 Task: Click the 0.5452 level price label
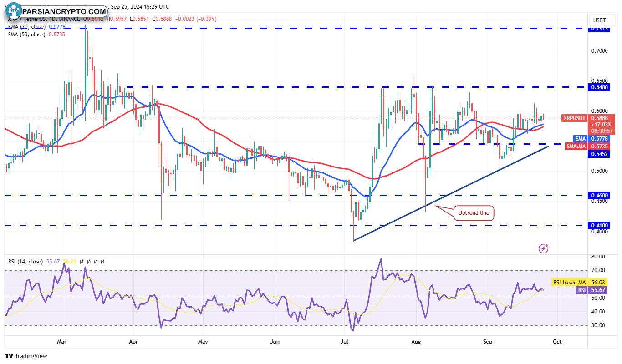599,154
